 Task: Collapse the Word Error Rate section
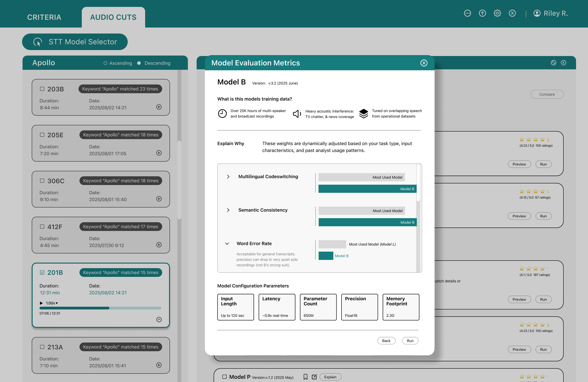pyautogui.click(x=227, y=244)
